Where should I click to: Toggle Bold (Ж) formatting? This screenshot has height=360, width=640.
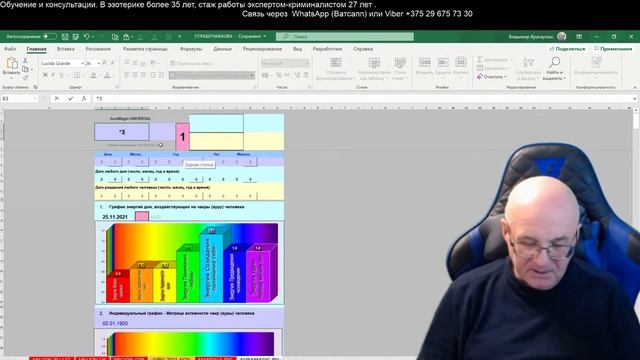pos(45,75)
